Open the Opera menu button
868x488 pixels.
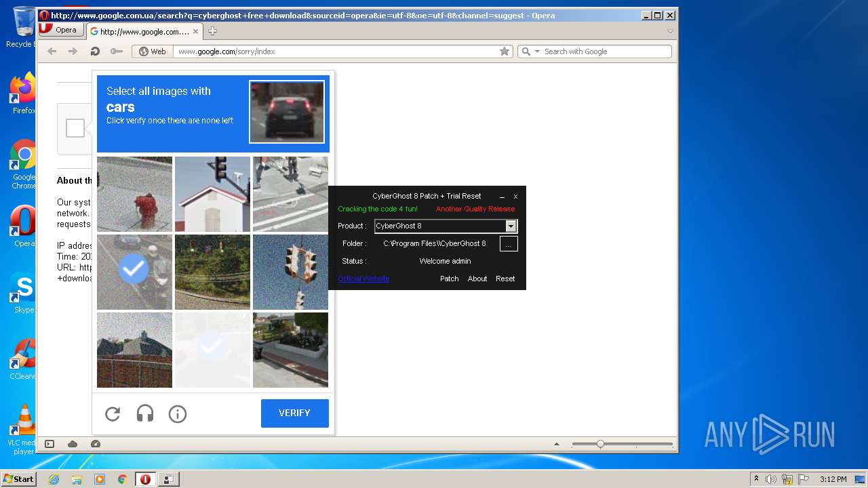click(x=61, y=30)
